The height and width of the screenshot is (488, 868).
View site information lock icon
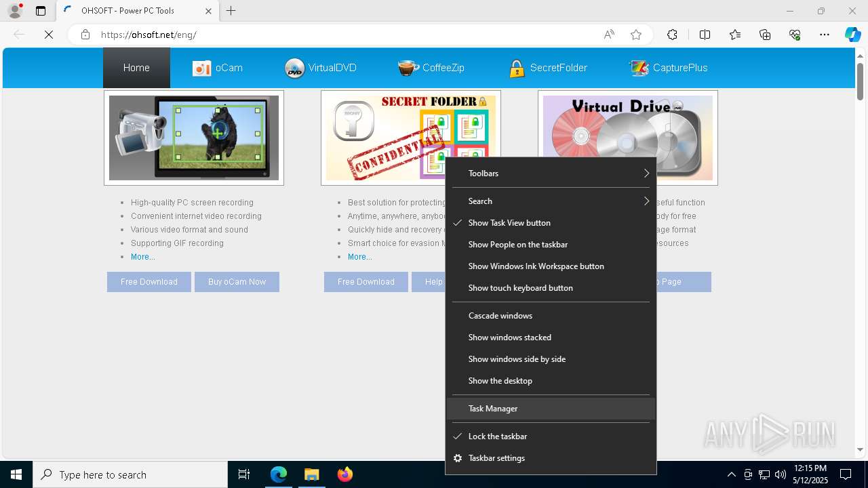pos(85,35)
